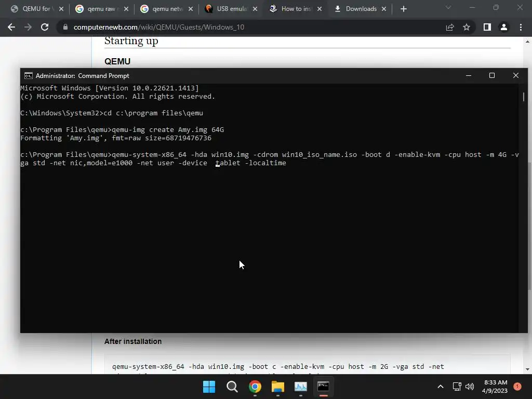Open the Chrome tab search dropdown
This screenshot has width=532, height=399.
(448, 7)
